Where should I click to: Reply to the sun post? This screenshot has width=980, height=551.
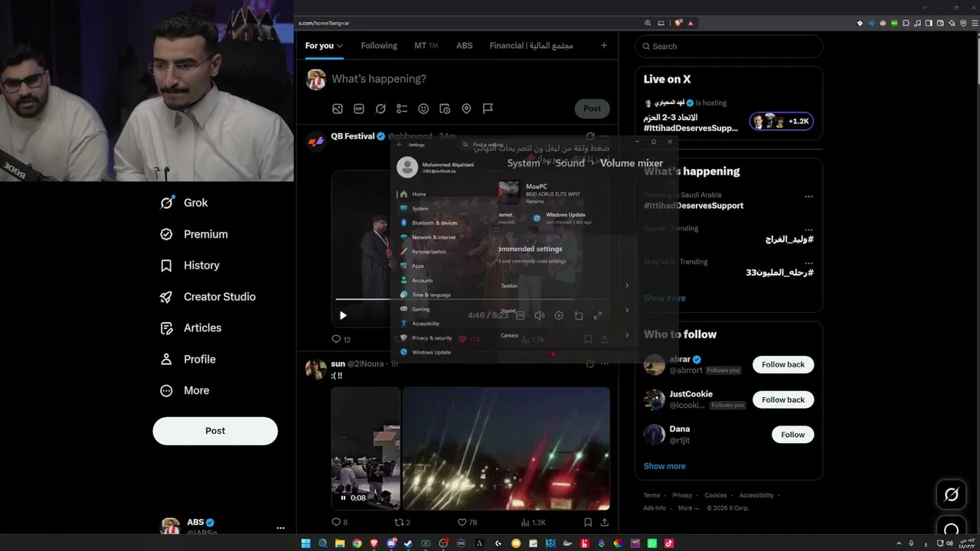[335, 522]
